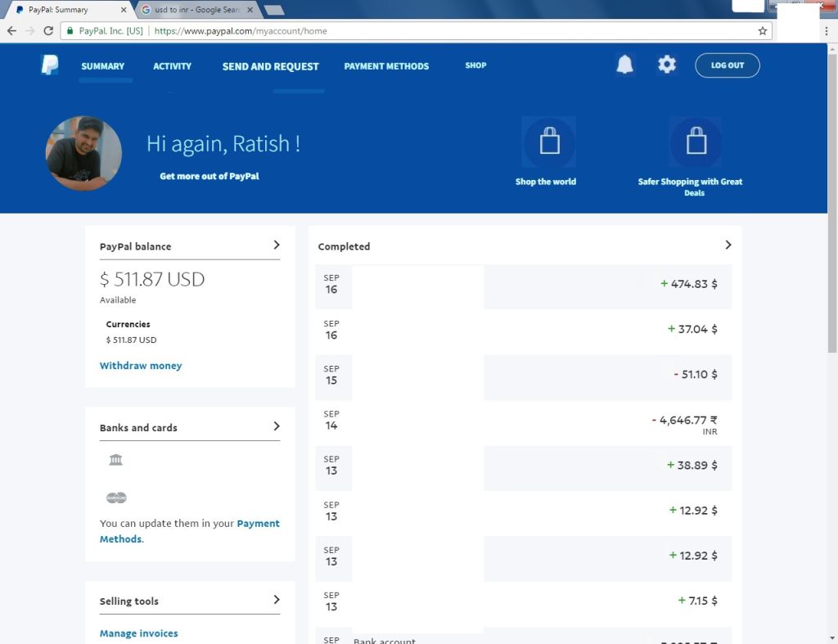Click the Shop the world bag icon
The height and width of the screenshot is (644, 838).
[549, 142]
